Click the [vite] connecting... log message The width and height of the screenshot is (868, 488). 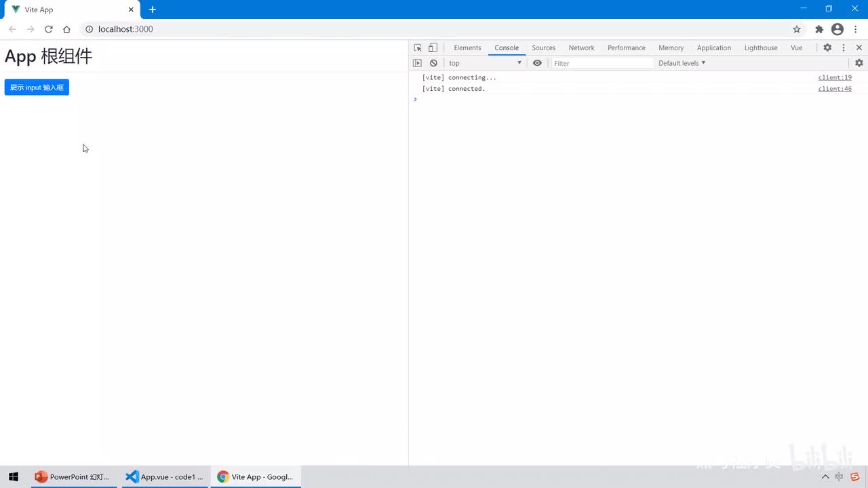pyautogui.click(x=459, y=77)
